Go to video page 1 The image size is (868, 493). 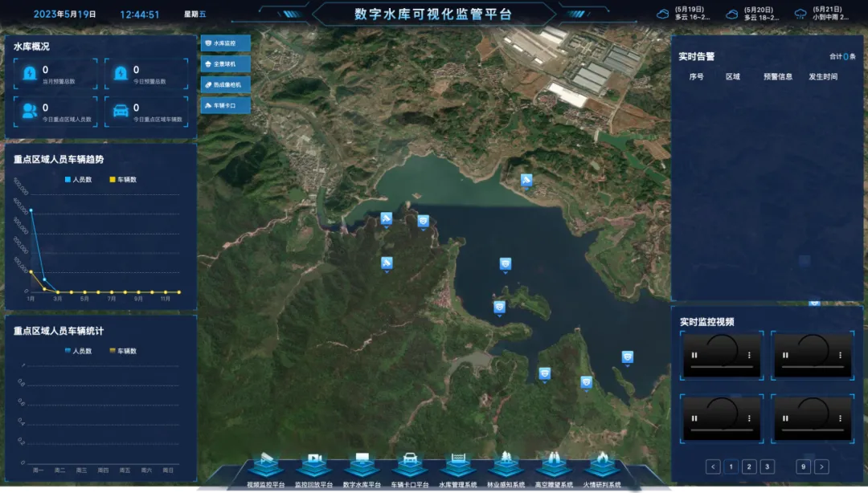[731, 467]
